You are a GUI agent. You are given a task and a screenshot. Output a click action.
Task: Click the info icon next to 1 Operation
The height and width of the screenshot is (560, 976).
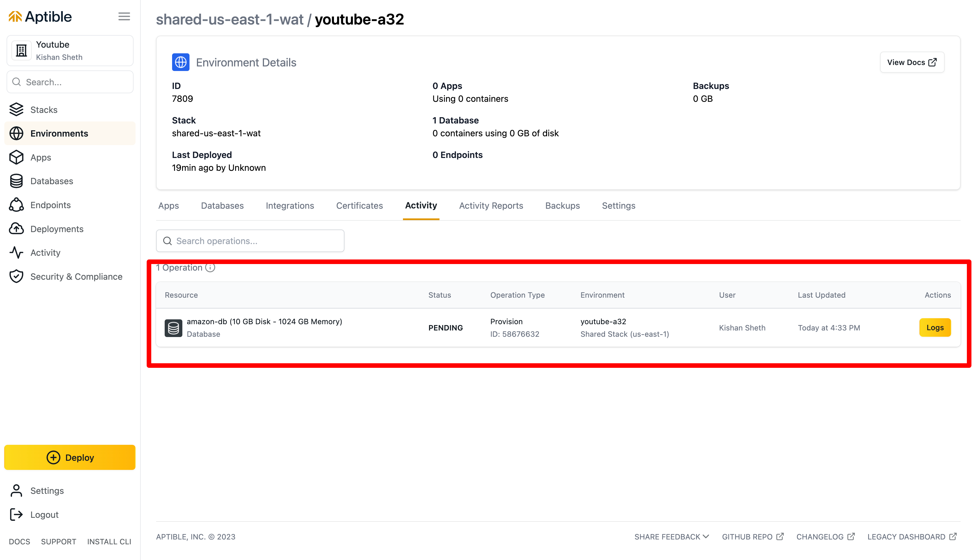click(x=211, y=268)
